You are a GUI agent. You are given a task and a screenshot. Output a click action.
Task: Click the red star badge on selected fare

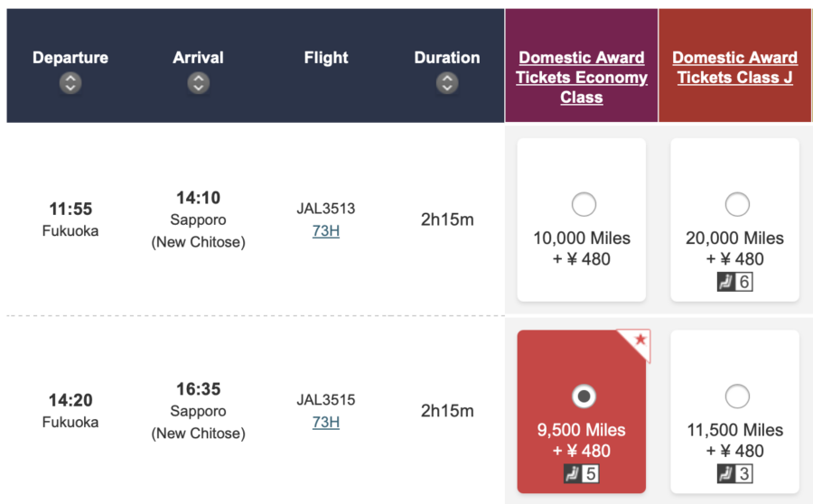[640, 341]
